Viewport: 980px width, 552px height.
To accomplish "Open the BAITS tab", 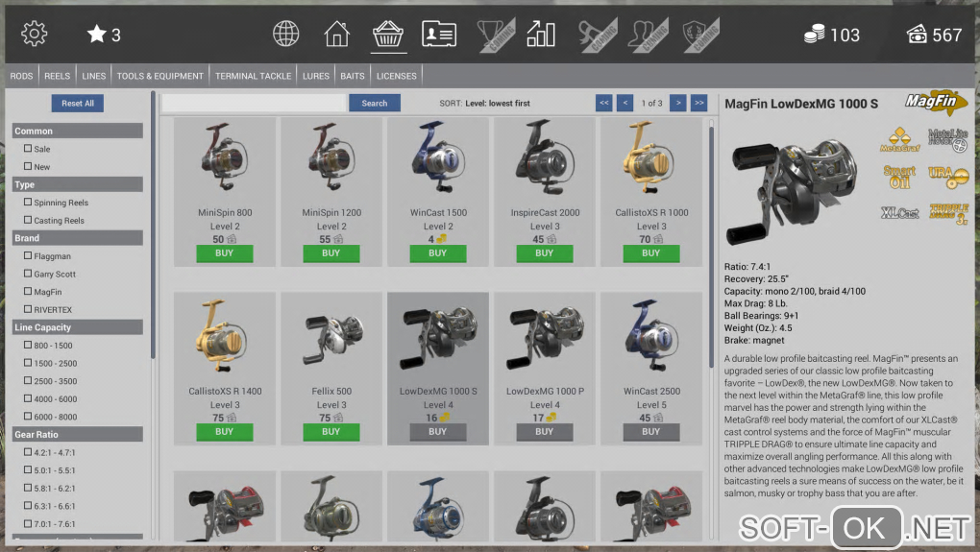I will 353,76.
